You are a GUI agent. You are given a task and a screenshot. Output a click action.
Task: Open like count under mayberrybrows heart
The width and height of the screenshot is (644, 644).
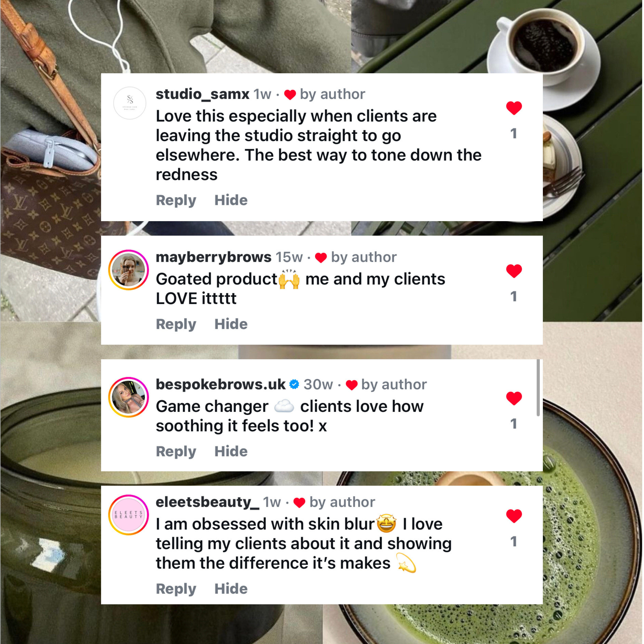point(513,296)
